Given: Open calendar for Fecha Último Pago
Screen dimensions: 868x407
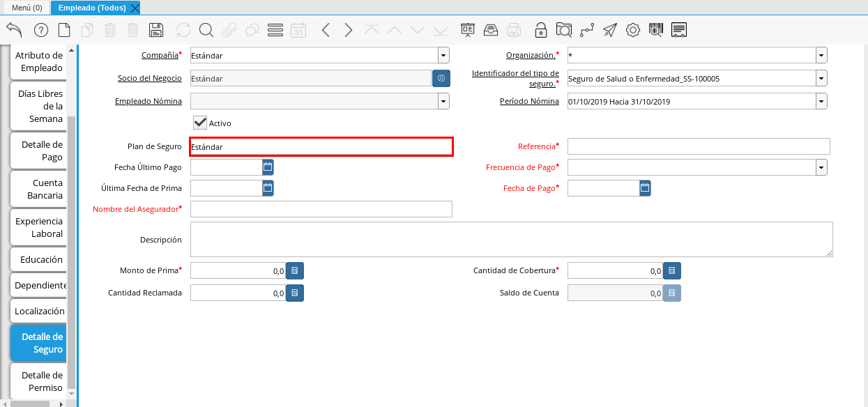Looking at the screenshot, I should (x=268, y=167).
